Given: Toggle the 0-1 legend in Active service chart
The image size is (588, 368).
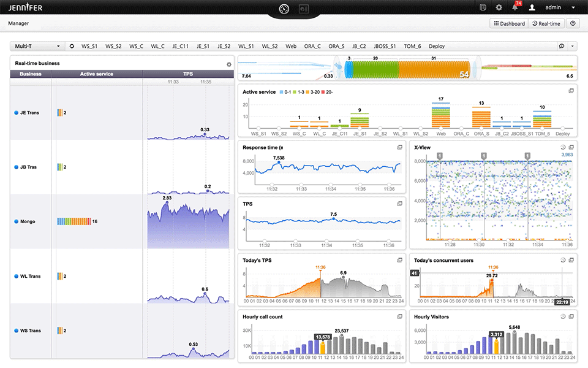Looking at the screenshot, I should pyautogui.click(x=286, y=91).
